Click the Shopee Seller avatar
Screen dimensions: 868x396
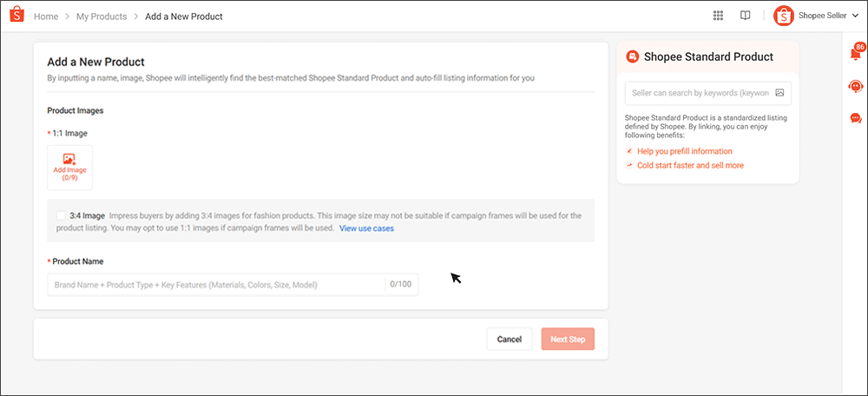[783, 16]
